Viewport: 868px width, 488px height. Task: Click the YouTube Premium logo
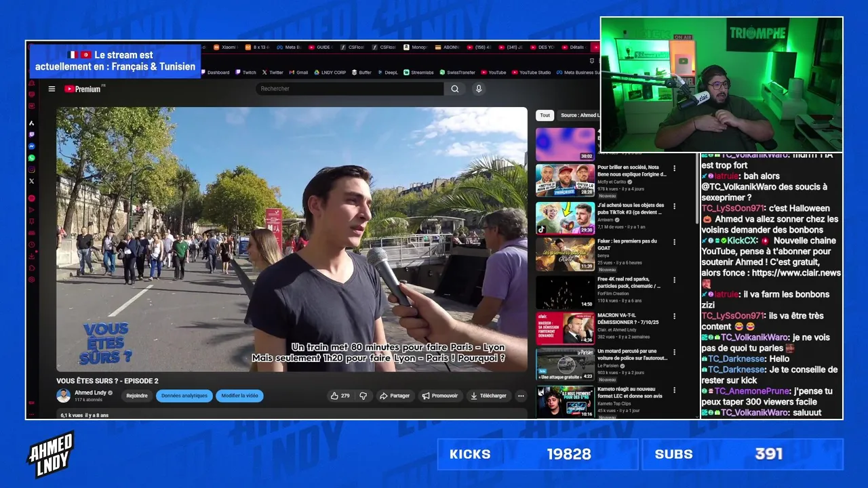[84, 89]
